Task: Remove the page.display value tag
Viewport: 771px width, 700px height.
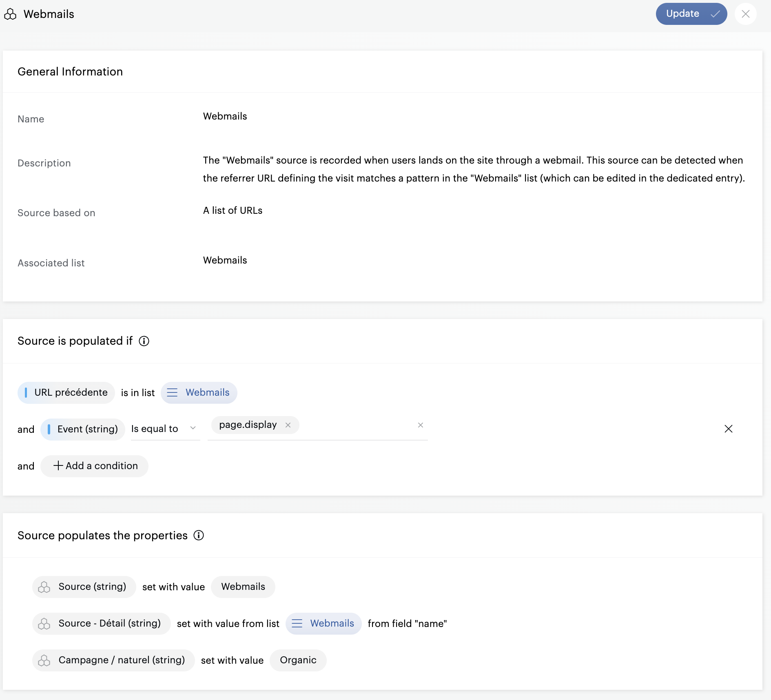Action: (x=288, y=425)
